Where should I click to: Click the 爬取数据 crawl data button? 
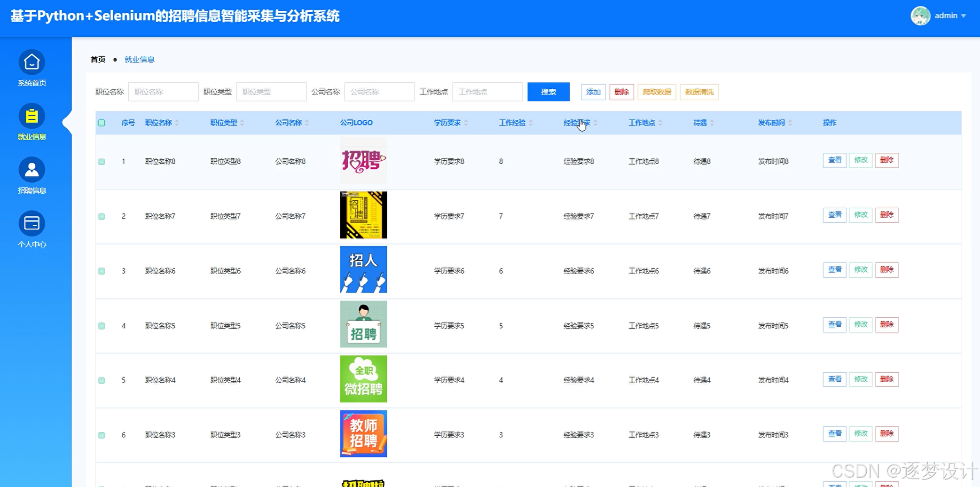click(x=656, y=92)
